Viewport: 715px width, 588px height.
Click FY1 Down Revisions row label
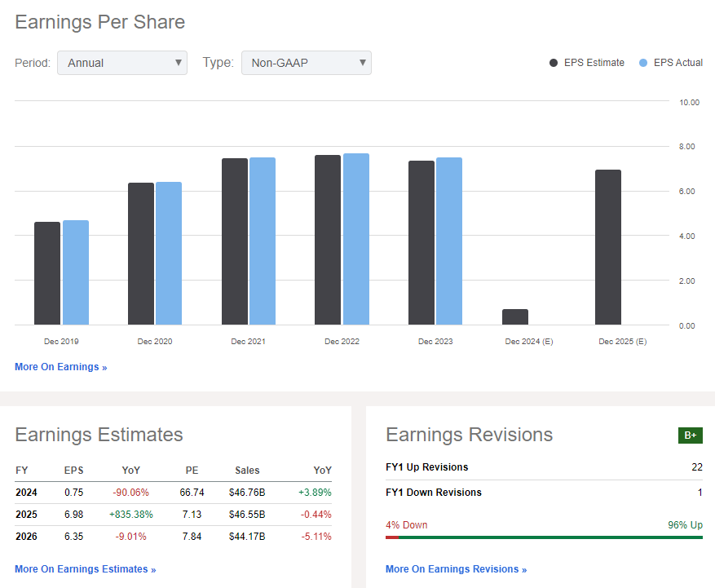pyautogui.click(x=434, y=493)
